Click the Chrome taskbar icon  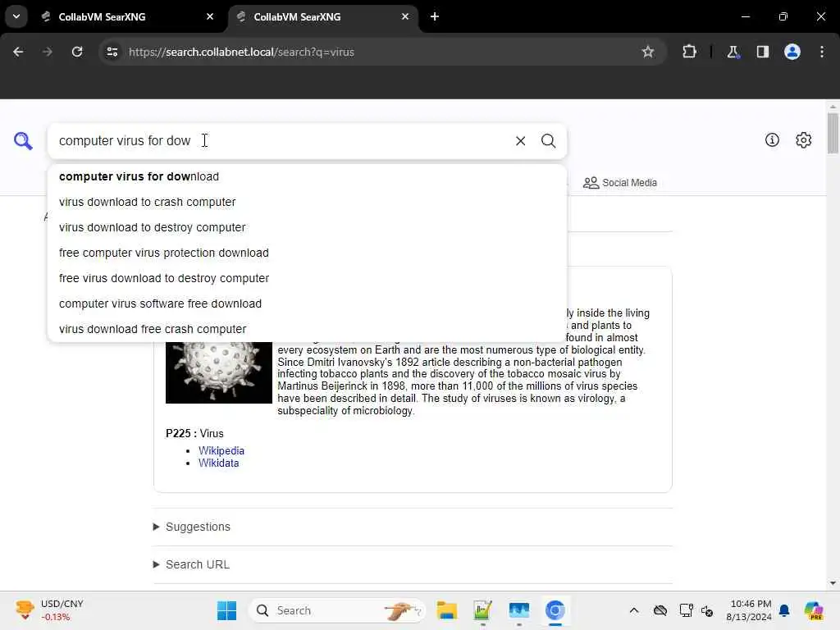tap(555, 610)
